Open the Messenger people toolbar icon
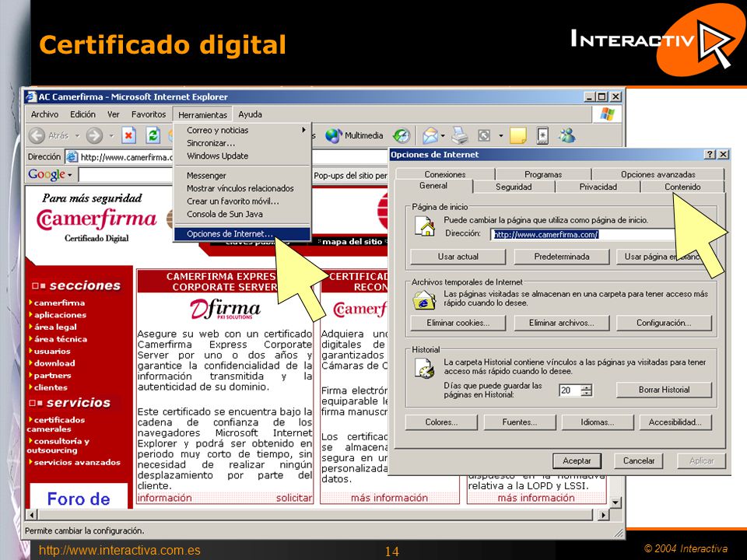 coord(567,135)
